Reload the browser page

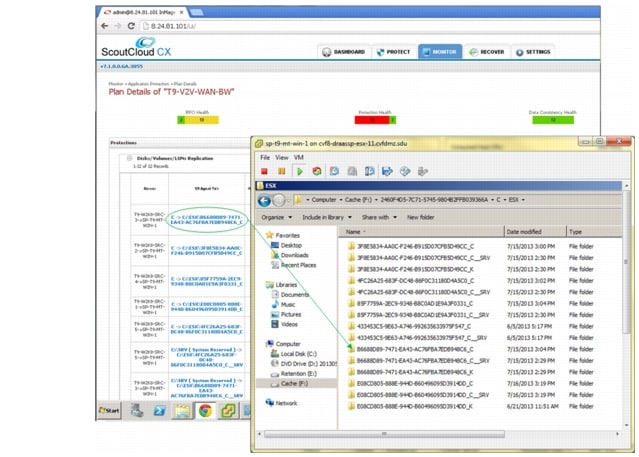click(x=131, y=26)
